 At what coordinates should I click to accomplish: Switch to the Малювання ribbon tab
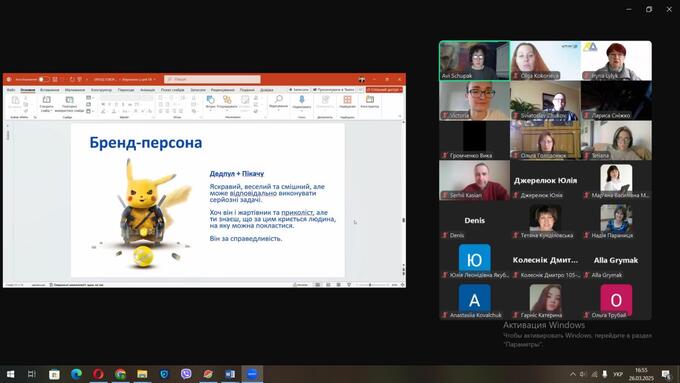click(x=75, y=90)
